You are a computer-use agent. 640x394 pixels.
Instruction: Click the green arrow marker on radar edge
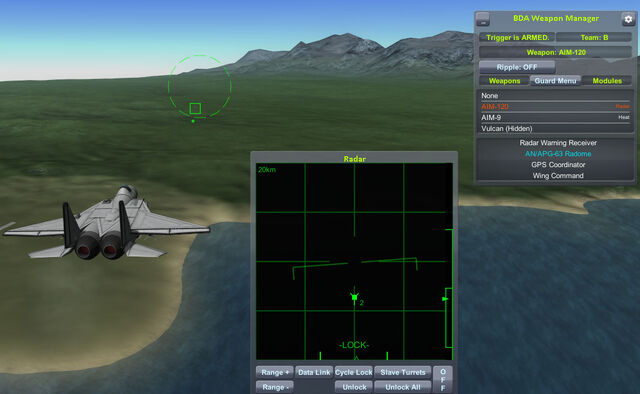point(445,299)
